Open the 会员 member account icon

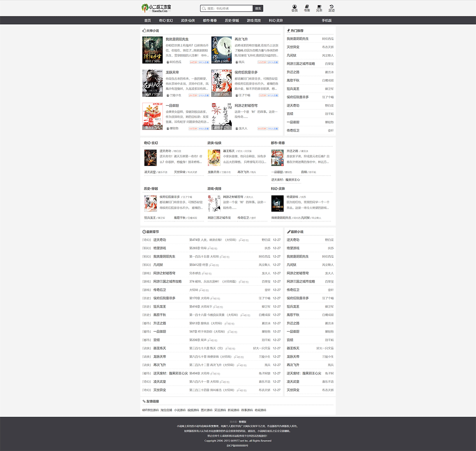pos(294,8)
